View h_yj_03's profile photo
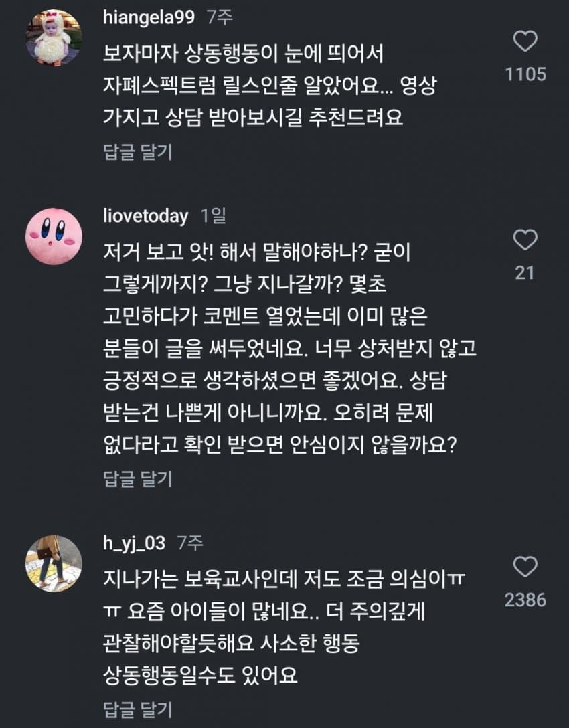The width and height of the screenshot is (569, 728). 54,563
